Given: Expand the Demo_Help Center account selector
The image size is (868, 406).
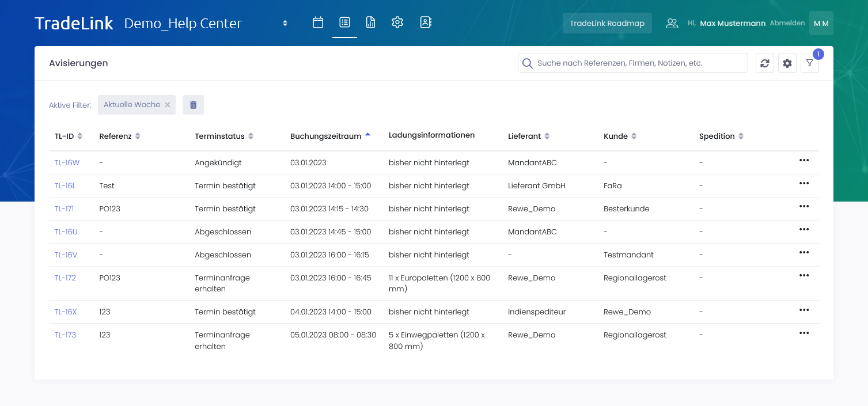Looking at the screenshot, I should (x=285, y=24).
